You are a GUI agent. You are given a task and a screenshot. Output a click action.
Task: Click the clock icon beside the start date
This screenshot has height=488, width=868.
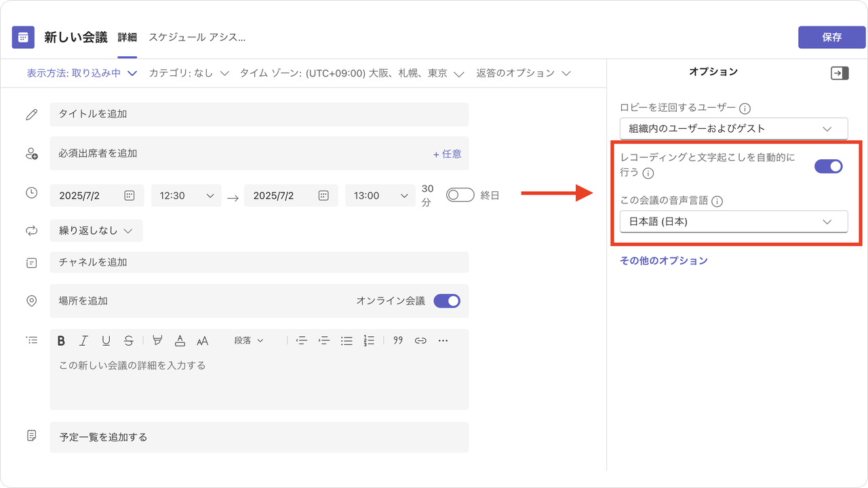(x=32, y=193)
